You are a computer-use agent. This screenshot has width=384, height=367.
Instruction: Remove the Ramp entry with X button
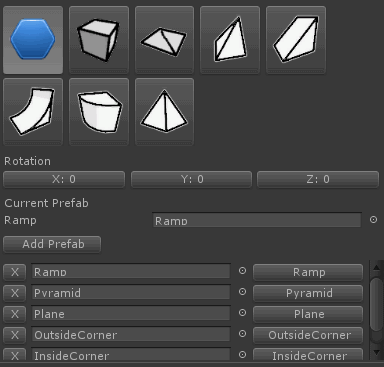pyautogui.click(x=15, y=272)
